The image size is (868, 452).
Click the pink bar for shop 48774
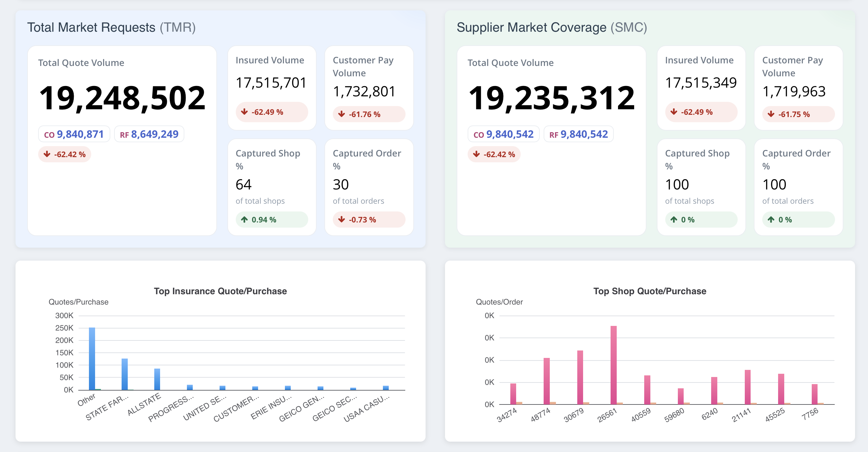pos(546,381)
